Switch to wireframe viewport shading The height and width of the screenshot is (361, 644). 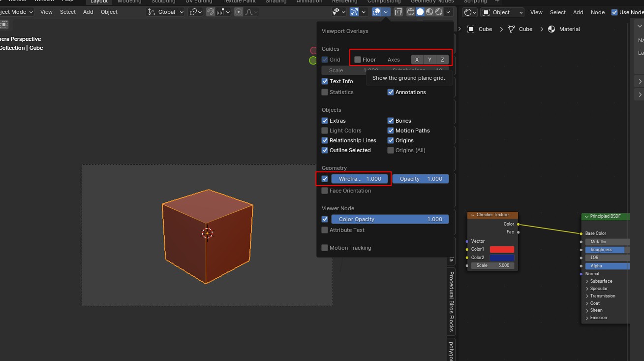point(411,12)
